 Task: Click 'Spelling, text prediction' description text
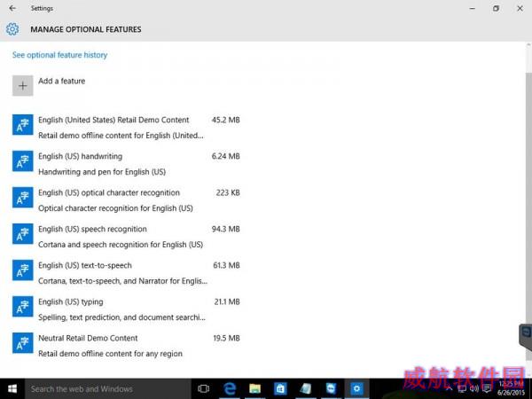point(121,317)
